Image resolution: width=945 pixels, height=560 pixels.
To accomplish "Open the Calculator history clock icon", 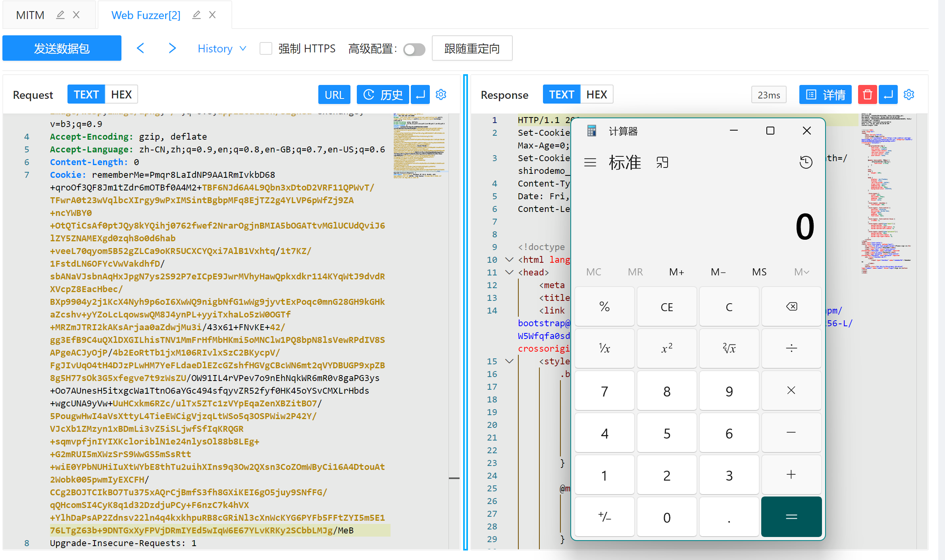I will pyautogui.click(x=806, y=162).
